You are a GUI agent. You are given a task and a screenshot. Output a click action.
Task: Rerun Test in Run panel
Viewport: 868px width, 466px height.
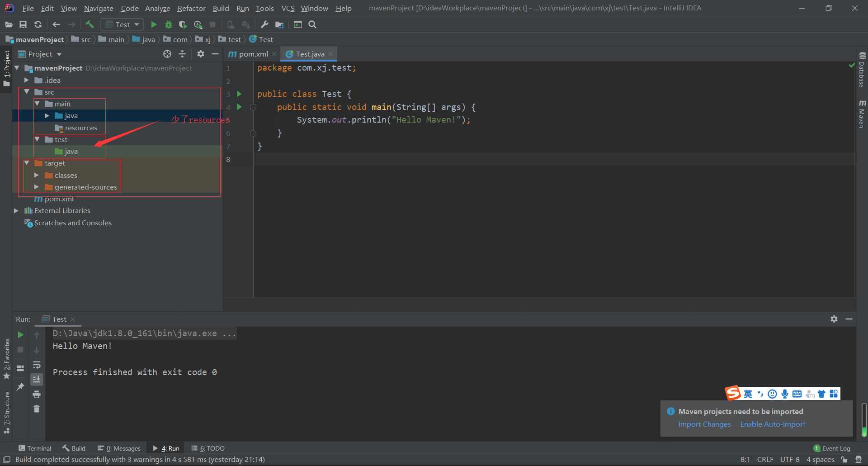(20, 335)
